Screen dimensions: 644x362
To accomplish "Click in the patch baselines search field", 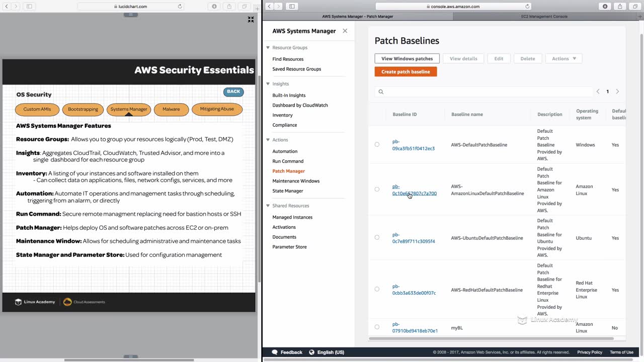I will (484, 92).
